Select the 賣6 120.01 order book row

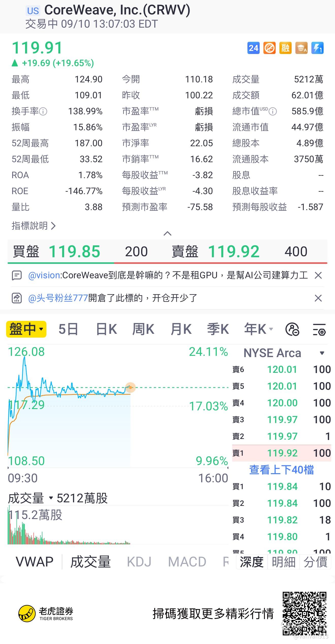coord(281,369)
